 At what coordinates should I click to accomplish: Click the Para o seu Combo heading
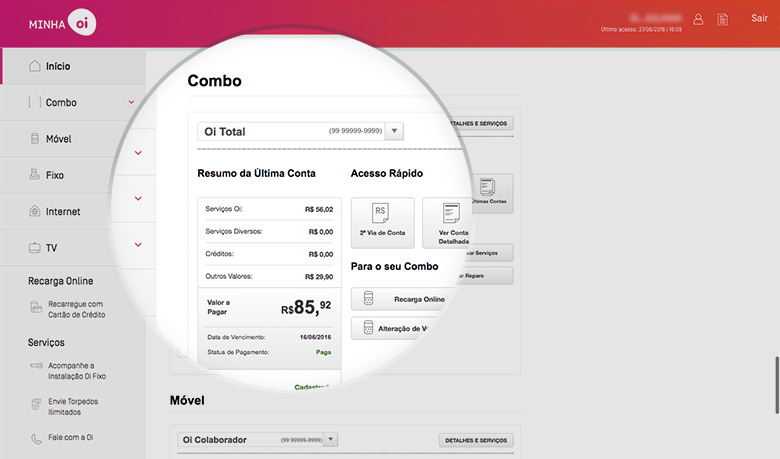click(394, 266)
